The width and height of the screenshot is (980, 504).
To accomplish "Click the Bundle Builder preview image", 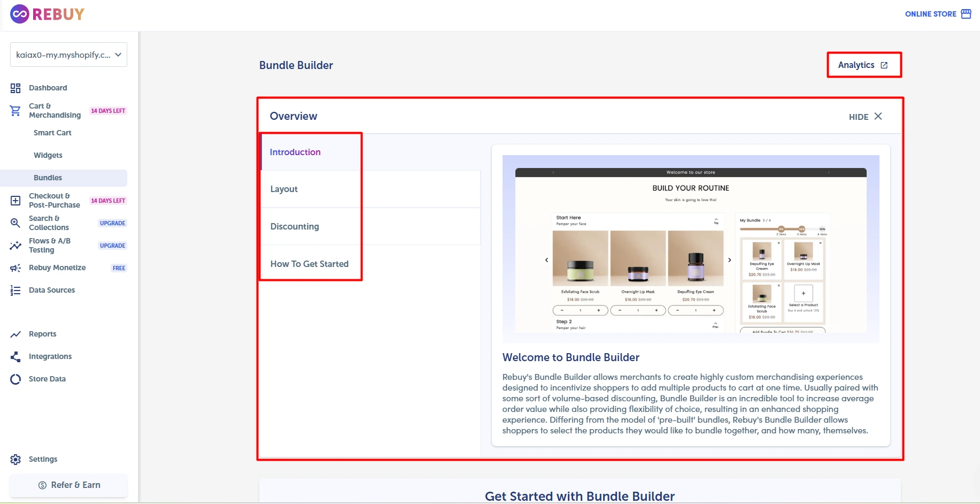I will pyautogui.click(x=691, y=249).
